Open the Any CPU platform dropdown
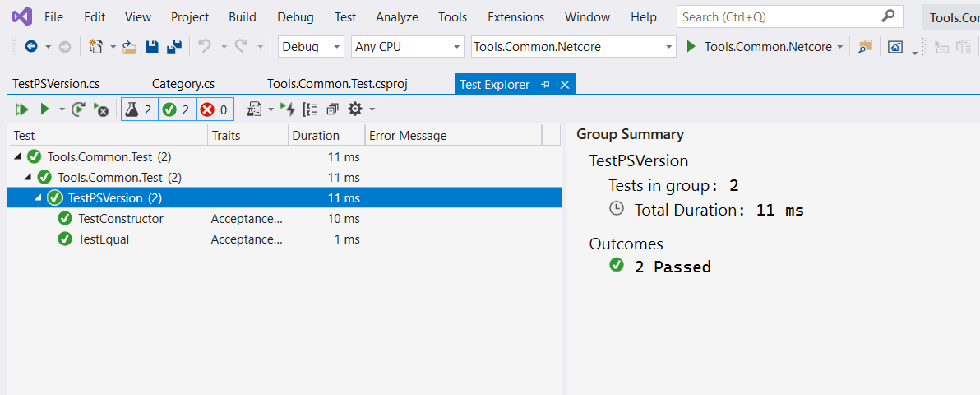The image size is (980, 395). tap(408, 47)
